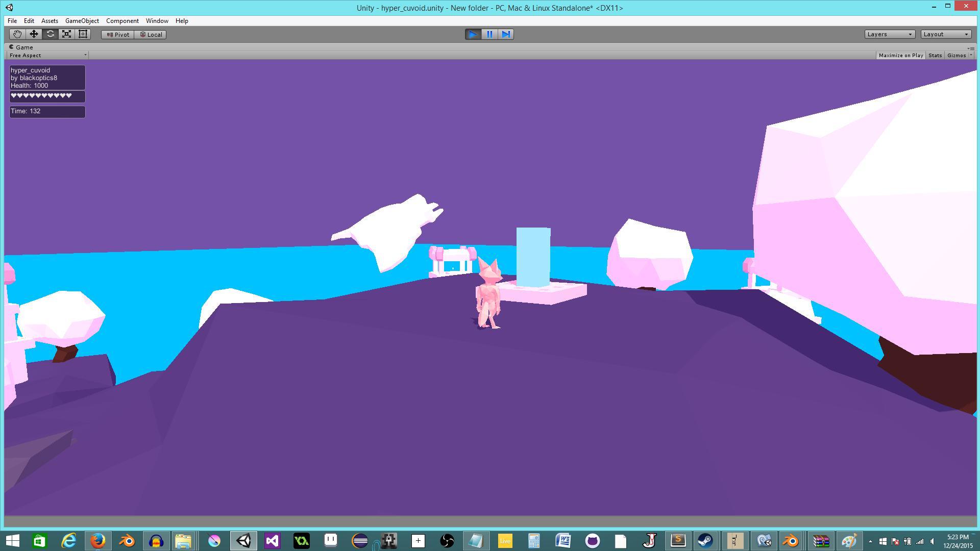The height and width of the screenshot is (551, 980).
Task: Toggle Local handle rotation mode
Action: [151, 35]
